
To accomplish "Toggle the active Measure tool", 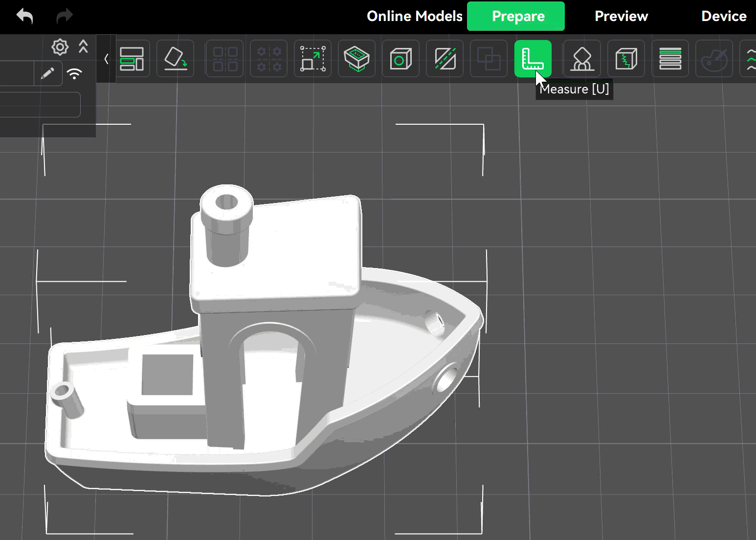I will coord(533,59).
